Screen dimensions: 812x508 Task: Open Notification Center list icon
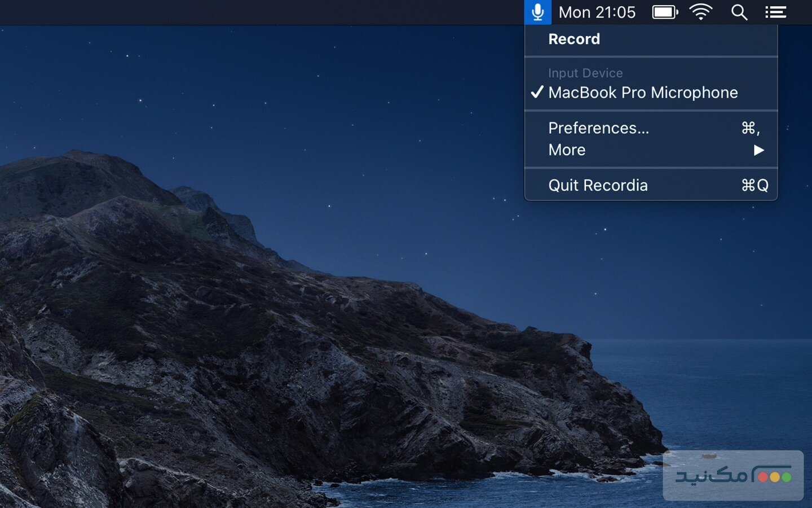click(x=775, y=12)
